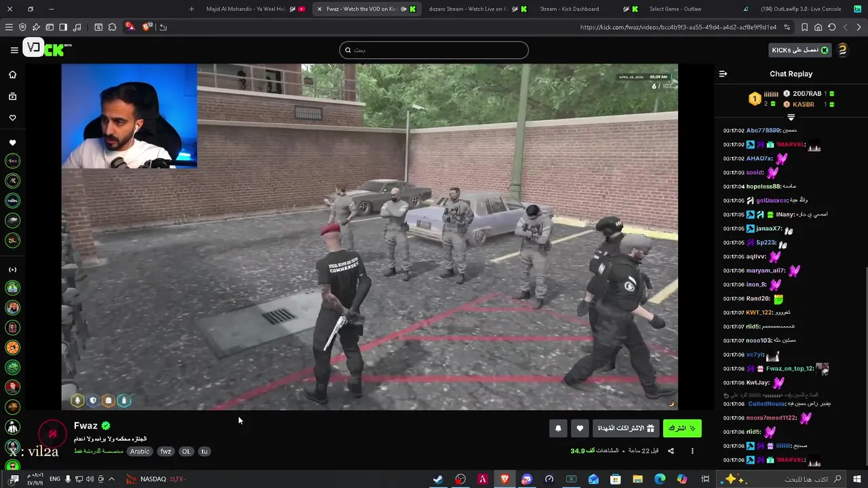Click chat username Fwaz_on_top_12
Viewport: 868px width, 488px height.
[789, 369]
